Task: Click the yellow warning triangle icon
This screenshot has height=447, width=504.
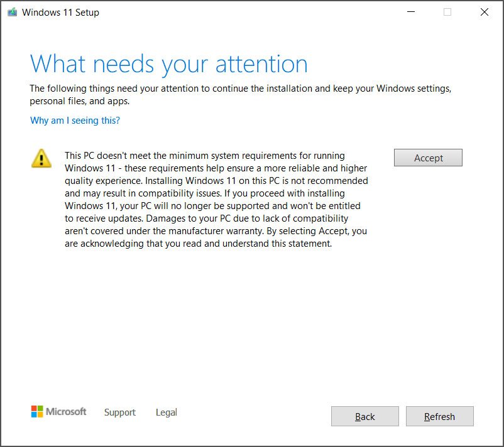Action: point(41,158)
